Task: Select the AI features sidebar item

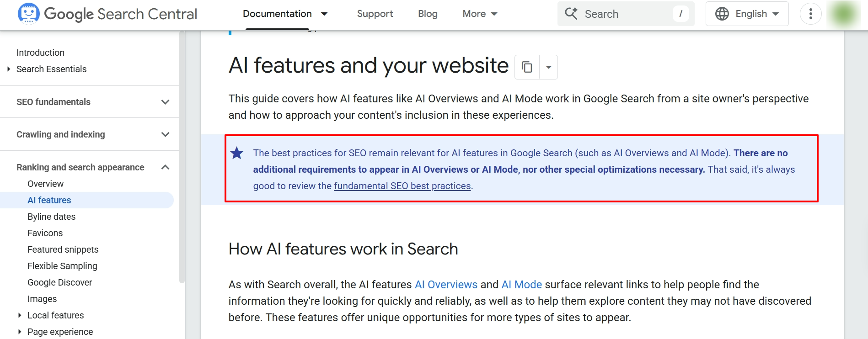Action: tap(86, 200)
